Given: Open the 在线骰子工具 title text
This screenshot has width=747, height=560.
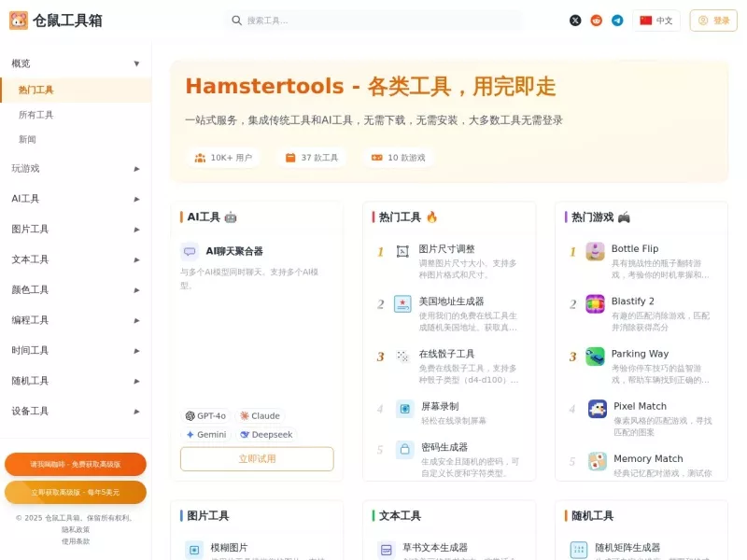Looking at the screenshot, I should click(x=446, y=354).
